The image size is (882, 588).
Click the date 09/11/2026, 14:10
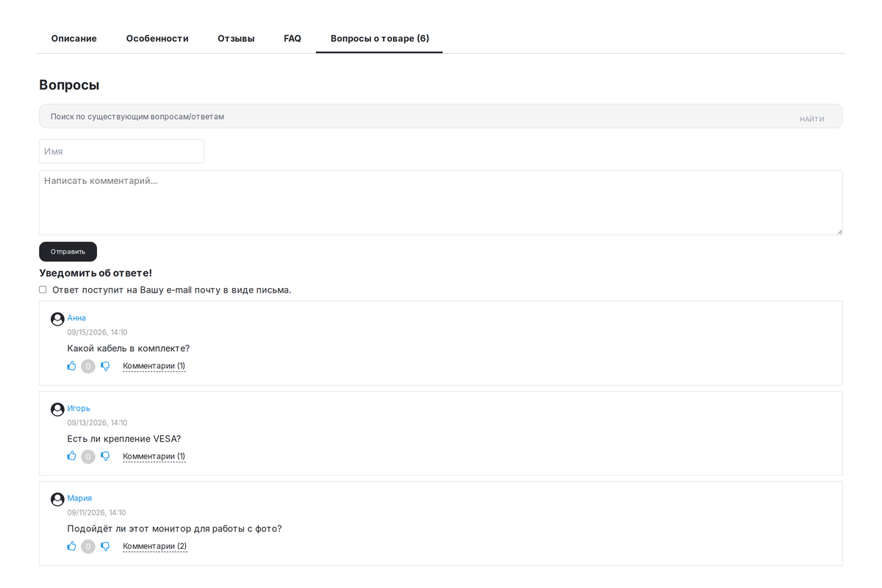[x=96, y=512]
